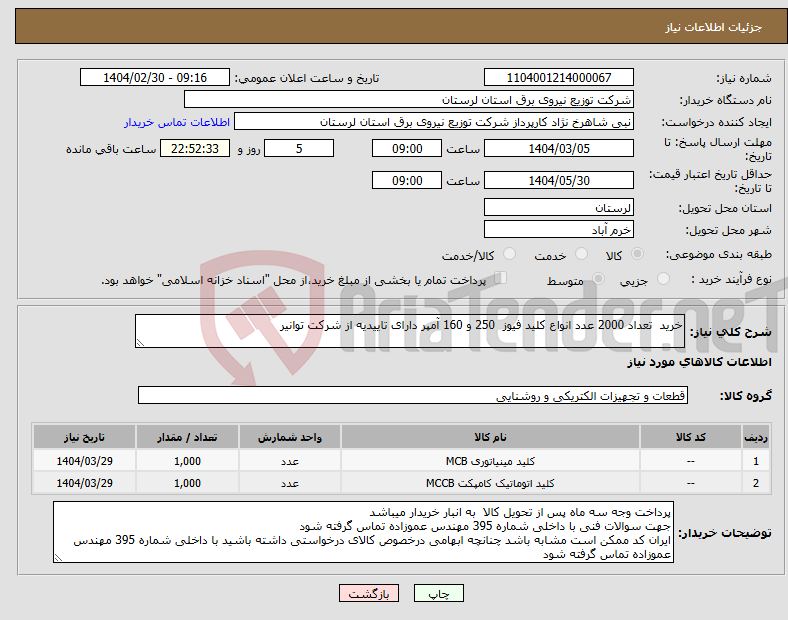Click the price validity hour 09:00 field
The height and width of the screenshot is (620, 788).
[x=407, y=180]
